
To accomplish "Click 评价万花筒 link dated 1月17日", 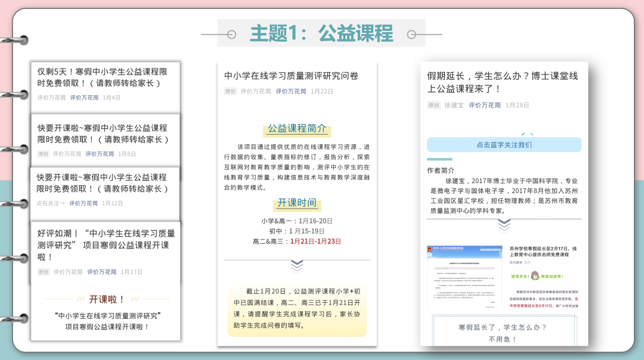I will [x=102, y=272].
